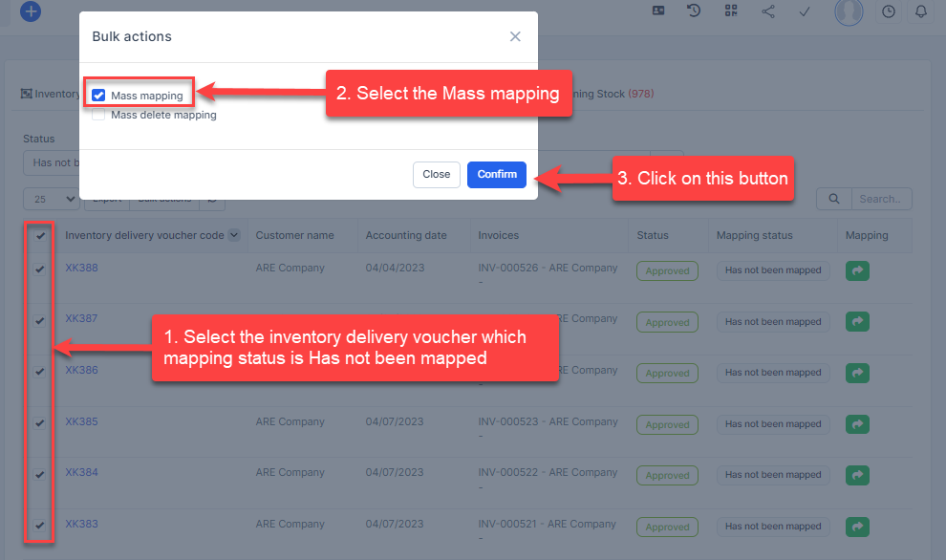Open the user profile avatar menu
The image size is (946, 560).
(848, 11)
